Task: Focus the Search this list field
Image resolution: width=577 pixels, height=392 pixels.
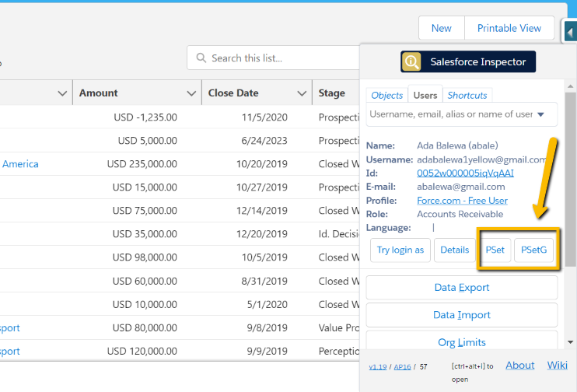Action: (274, 58)
